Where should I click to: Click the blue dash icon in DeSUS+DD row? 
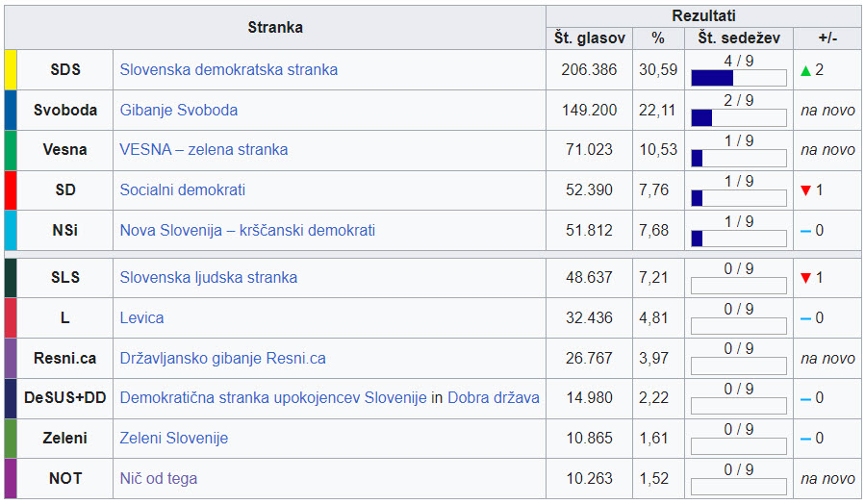[805, 398]
